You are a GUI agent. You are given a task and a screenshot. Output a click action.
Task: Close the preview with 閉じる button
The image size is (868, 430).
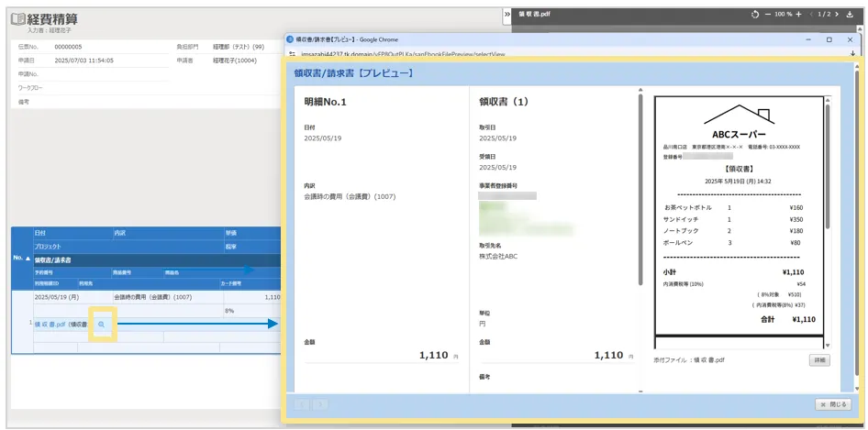(x=833, y=404)
